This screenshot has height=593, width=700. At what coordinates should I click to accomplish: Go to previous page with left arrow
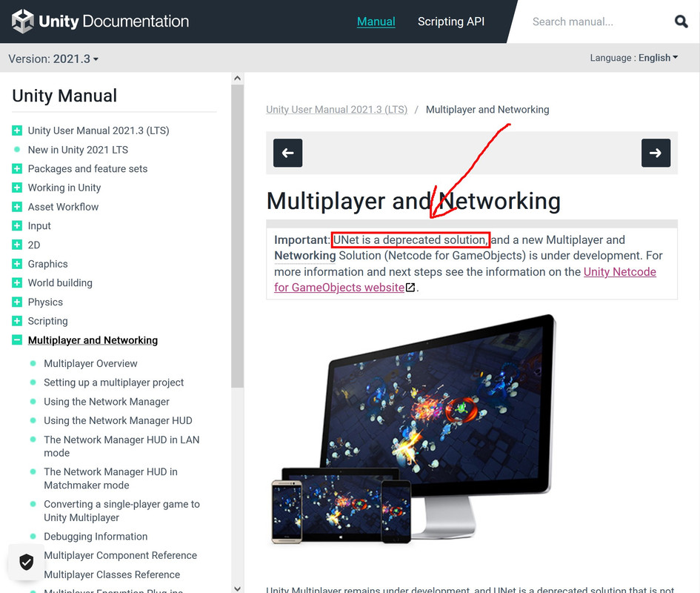287,153
